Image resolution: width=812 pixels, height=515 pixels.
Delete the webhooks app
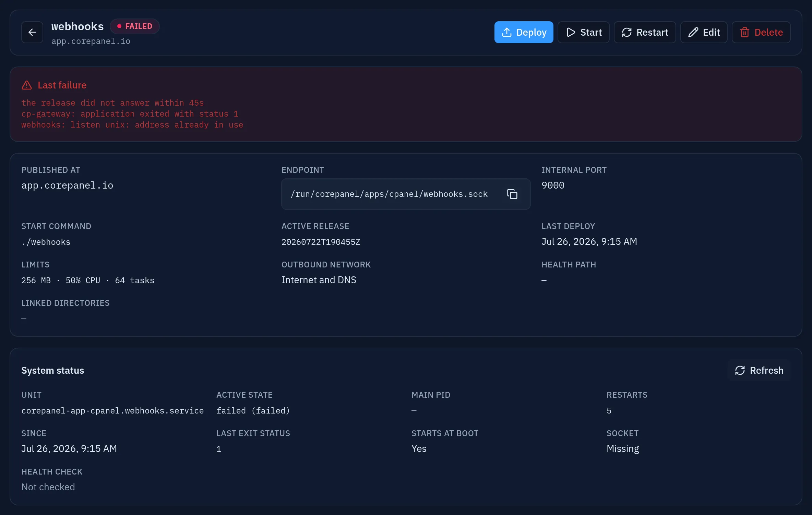[x=761, y=32]
